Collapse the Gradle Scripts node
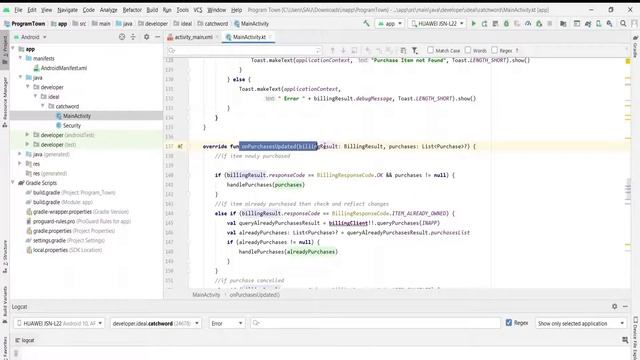Viewport: 640px width, 360px height. click(13, 182)
